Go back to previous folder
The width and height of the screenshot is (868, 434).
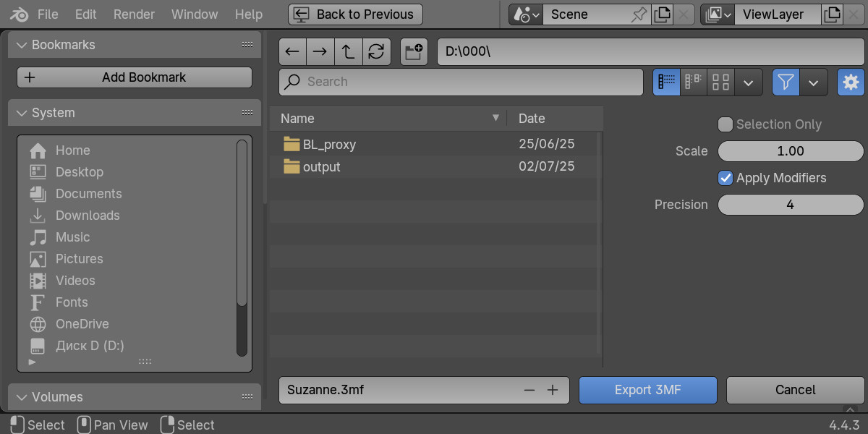point(292,51)
